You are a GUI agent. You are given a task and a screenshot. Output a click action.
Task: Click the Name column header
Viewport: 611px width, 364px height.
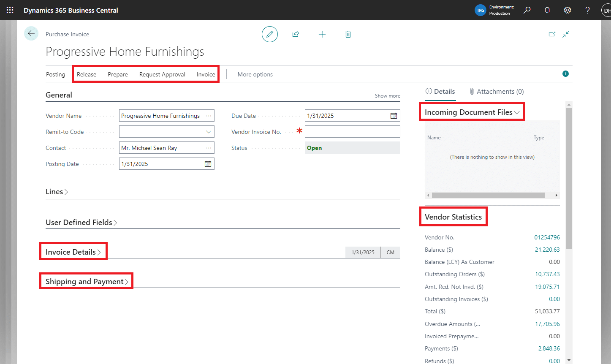point(434,138)
